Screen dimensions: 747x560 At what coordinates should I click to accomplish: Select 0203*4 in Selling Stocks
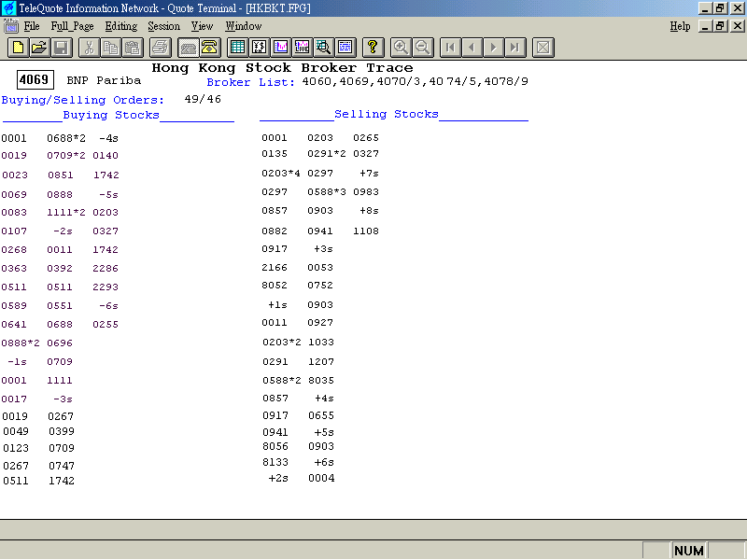281,174
